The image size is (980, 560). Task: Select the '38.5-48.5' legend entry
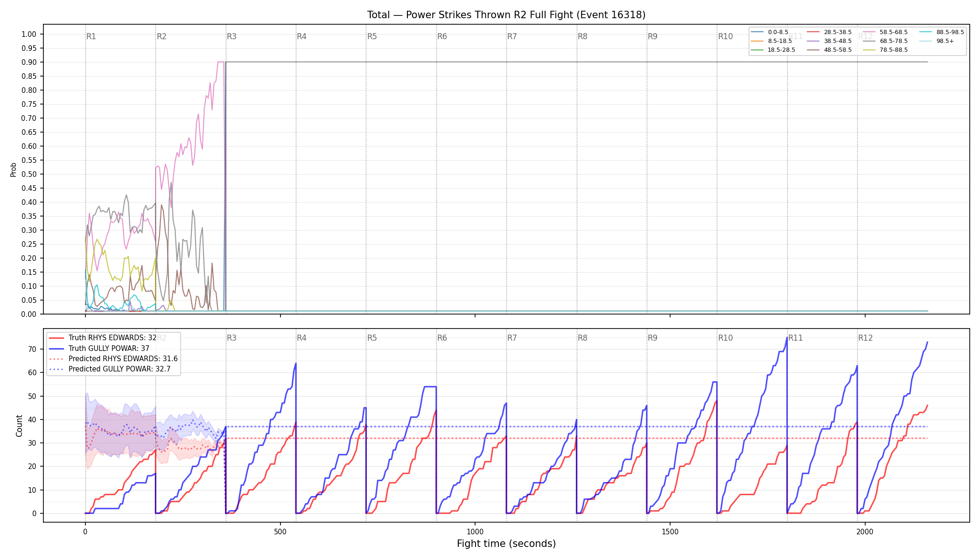[x=829, y=41]
